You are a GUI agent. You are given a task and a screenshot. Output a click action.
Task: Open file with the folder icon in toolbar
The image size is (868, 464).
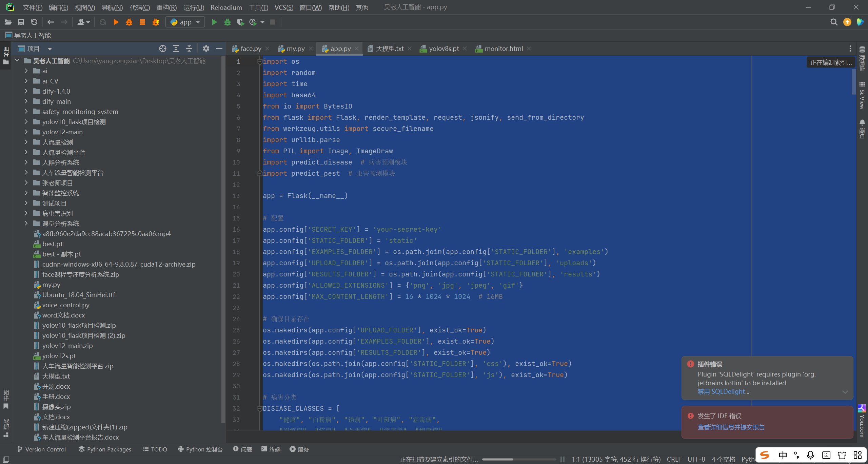8,22
